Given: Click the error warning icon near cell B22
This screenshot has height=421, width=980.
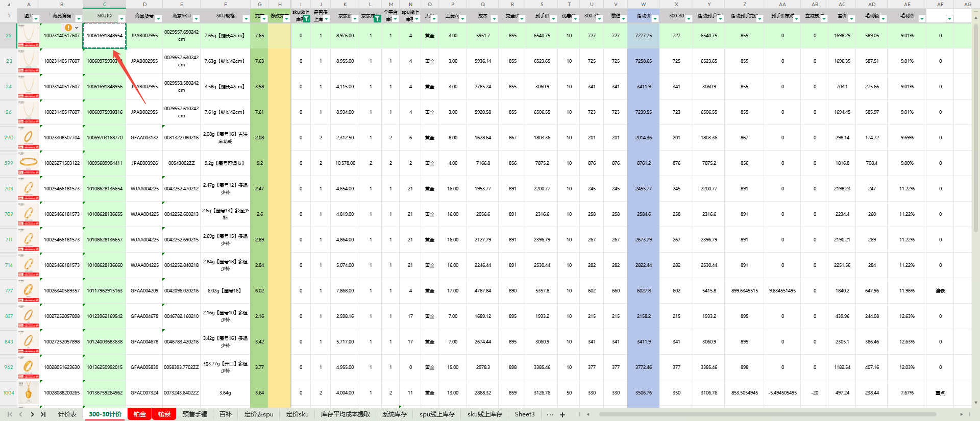Looking at the screenshot, I should [68, 28].
